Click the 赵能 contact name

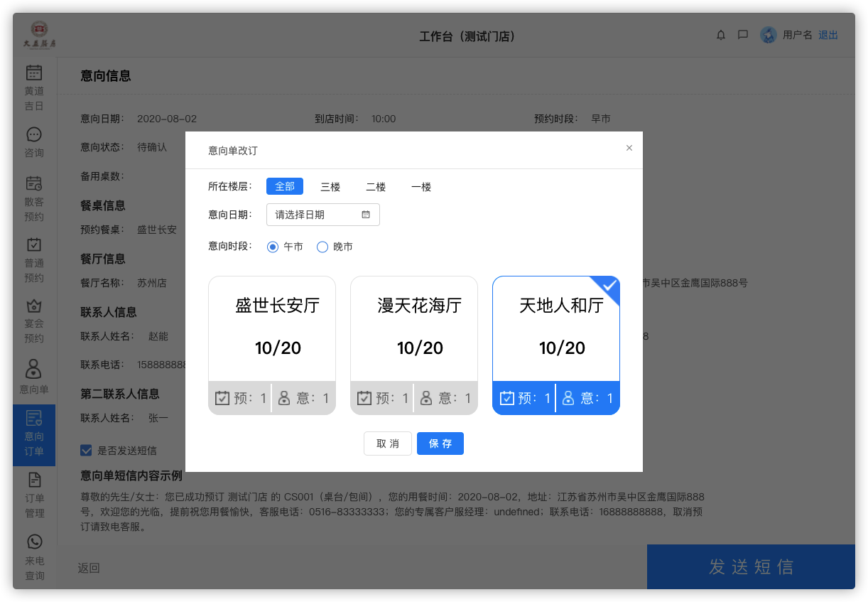coord(158,336)
